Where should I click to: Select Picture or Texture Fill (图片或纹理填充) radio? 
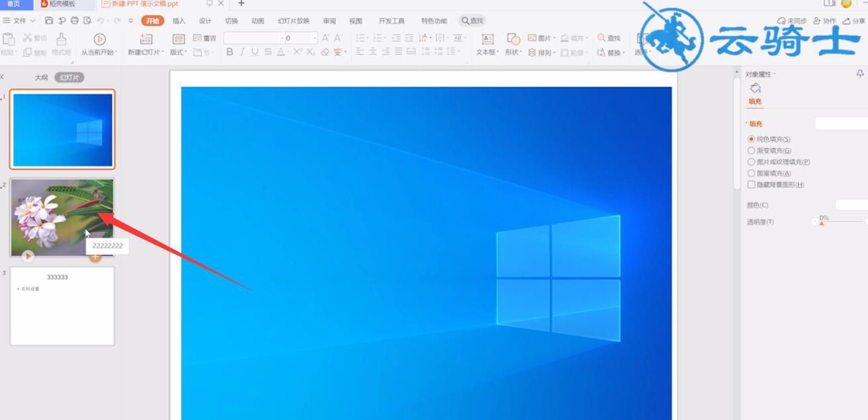click(751, 161)
